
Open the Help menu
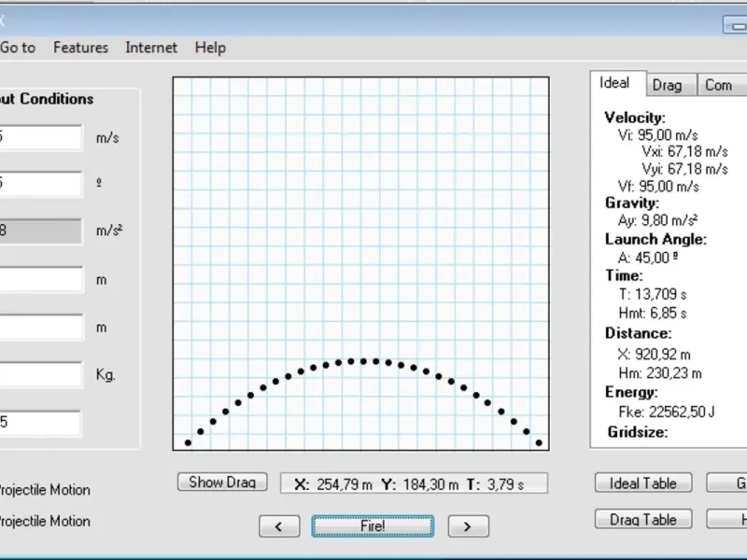point(210,48)
